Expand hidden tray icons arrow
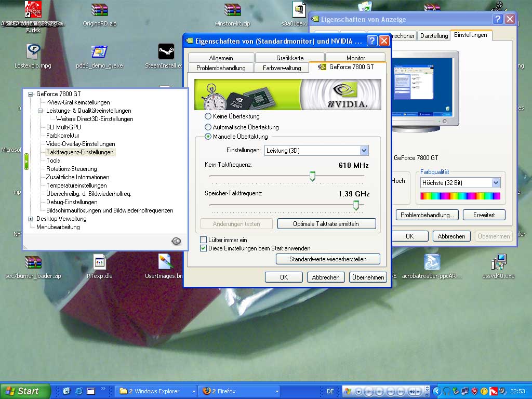 [436, 391]
